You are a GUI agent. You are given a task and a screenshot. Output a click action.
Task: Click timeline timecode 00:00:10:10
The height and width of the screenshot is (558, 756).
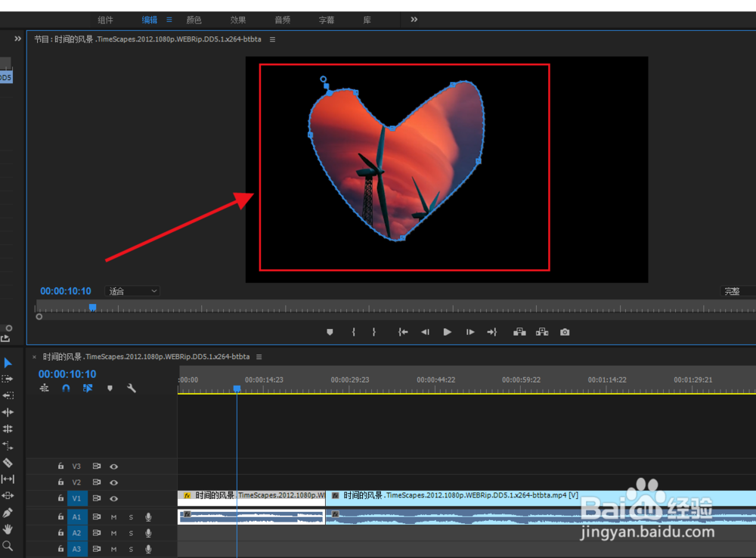point(67,374)
